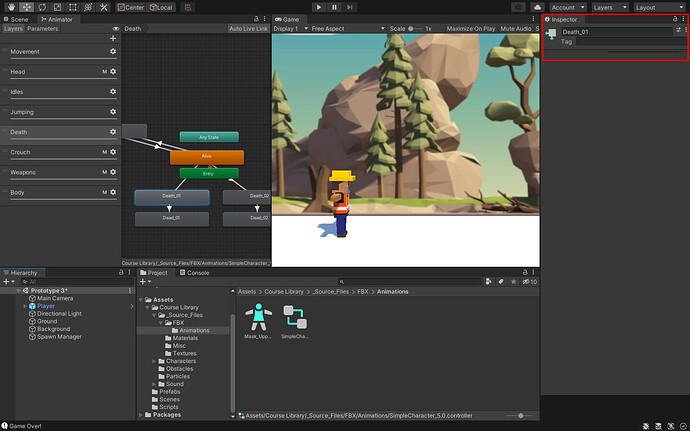Open Crouch layer settings gear
This screenshot has height=431, width=690.
113,152
